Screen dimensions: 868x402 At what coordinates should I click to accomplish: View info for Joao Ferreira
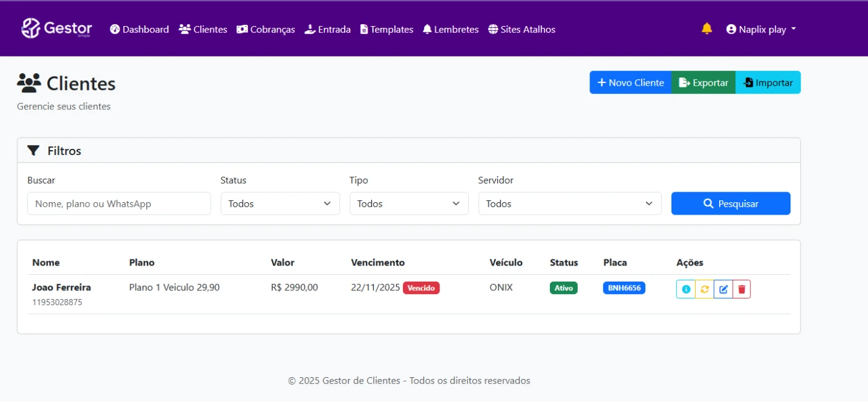(x=686, y=289)
